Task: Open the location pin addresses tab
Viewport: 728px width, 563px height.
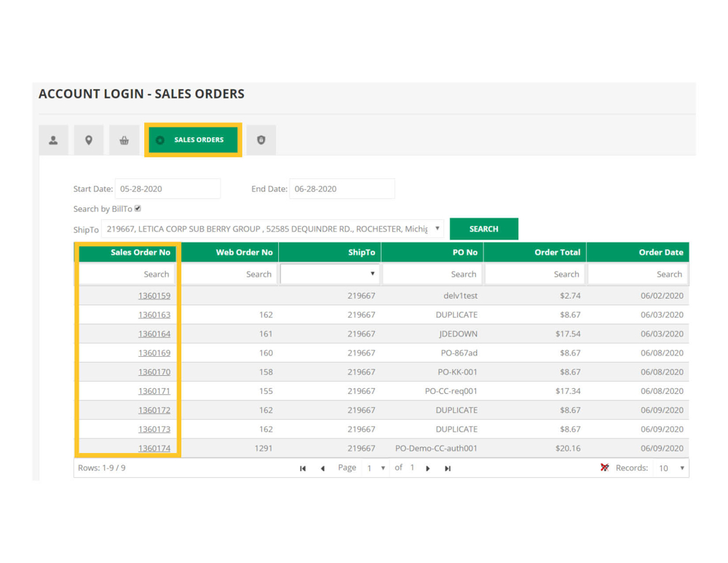Action: (x=89, y=140)
